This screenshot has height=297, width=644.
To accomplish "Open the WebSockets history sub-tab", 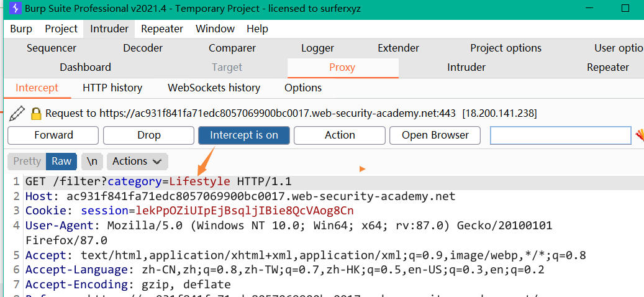I will (214, 88).
